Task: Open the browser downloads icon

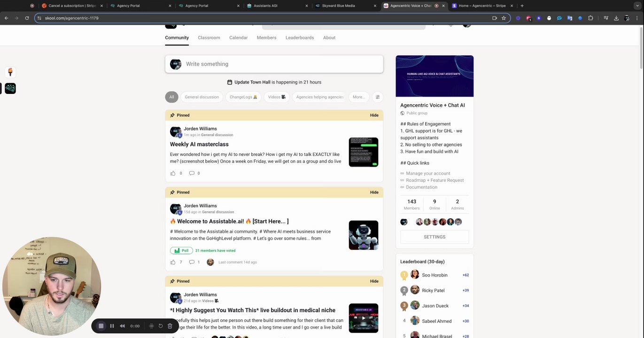Action: point(616,18)
